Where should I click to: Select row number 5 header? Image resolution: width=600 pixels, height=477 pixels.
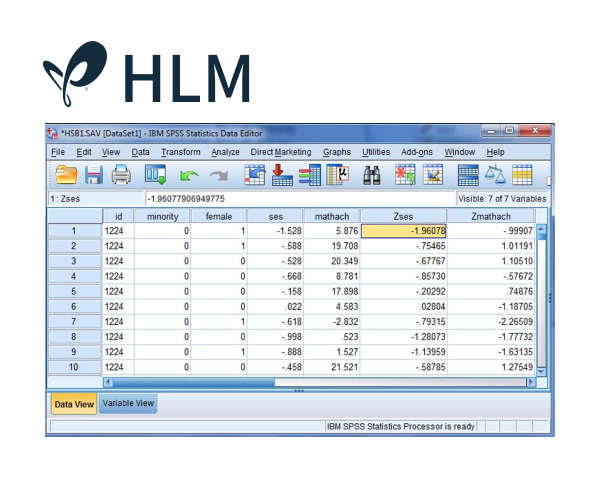click(x=74, y=291)
